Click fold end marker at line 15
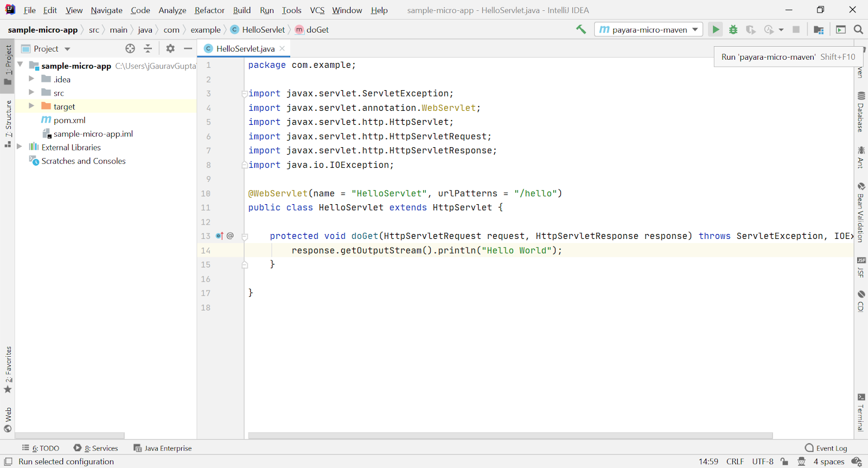Screen dimensions: 868x468 click(x=245, y=264)
